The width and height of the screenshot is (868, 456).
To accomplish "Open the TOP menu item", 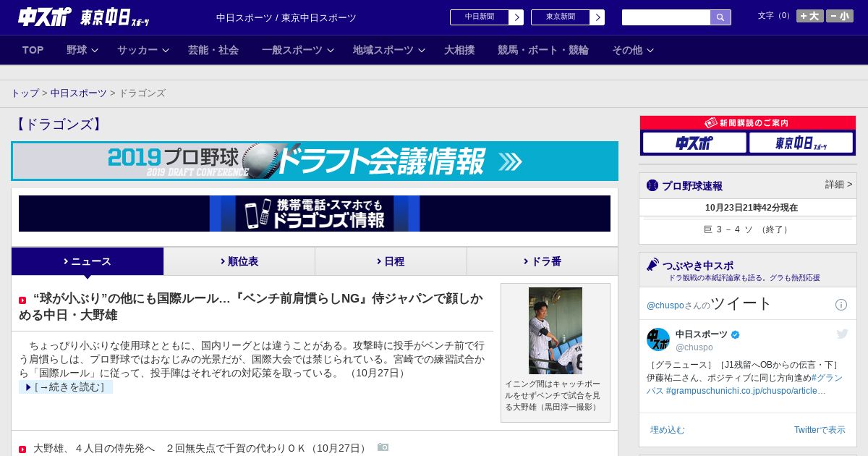I will [33, 50].
